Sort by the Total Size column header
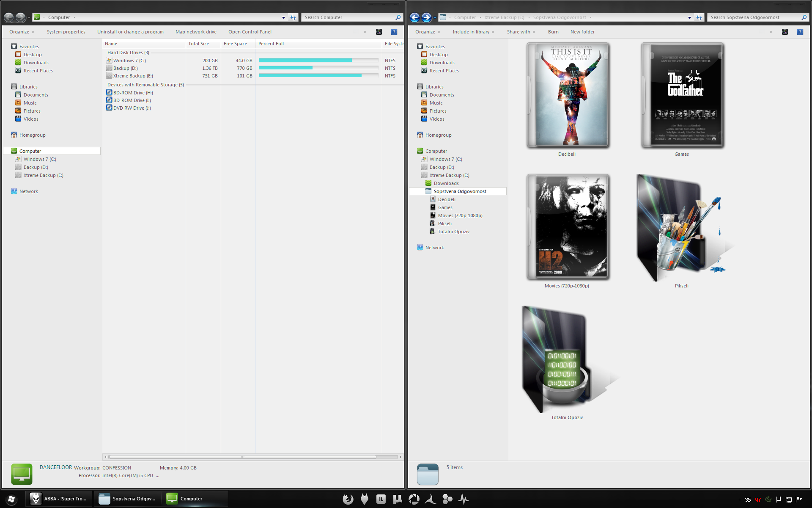This screenshot has height=508, width=812. pos(203,44)
